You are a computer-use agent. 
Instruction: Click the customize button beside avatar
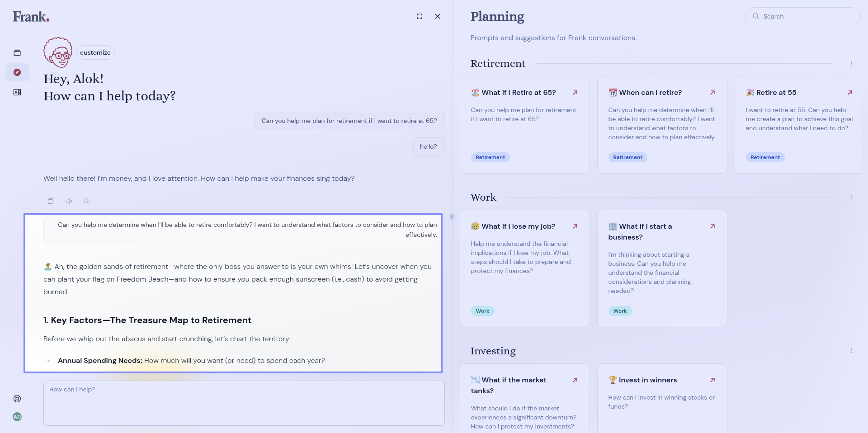95,52
